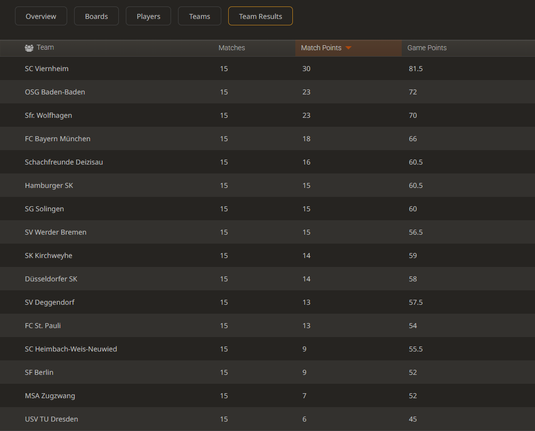Select the SC Viernheim team row

[268, 69]
